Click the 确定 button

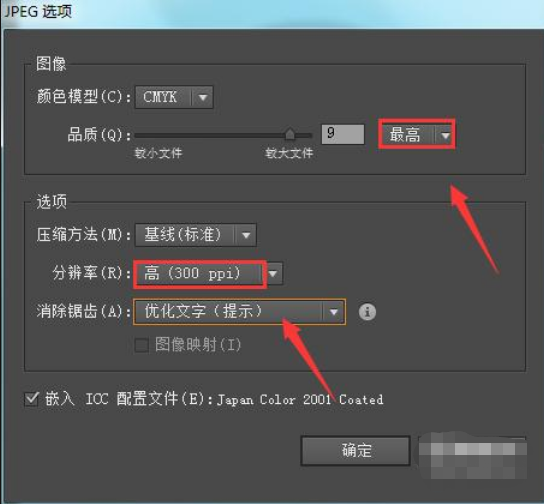pyautogui.click(x=356, y=451)
